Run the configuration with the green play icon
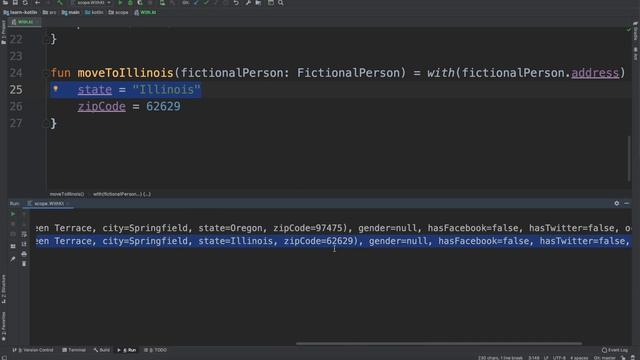This screenshot has height=360, width=640. (x=120, y=2)
